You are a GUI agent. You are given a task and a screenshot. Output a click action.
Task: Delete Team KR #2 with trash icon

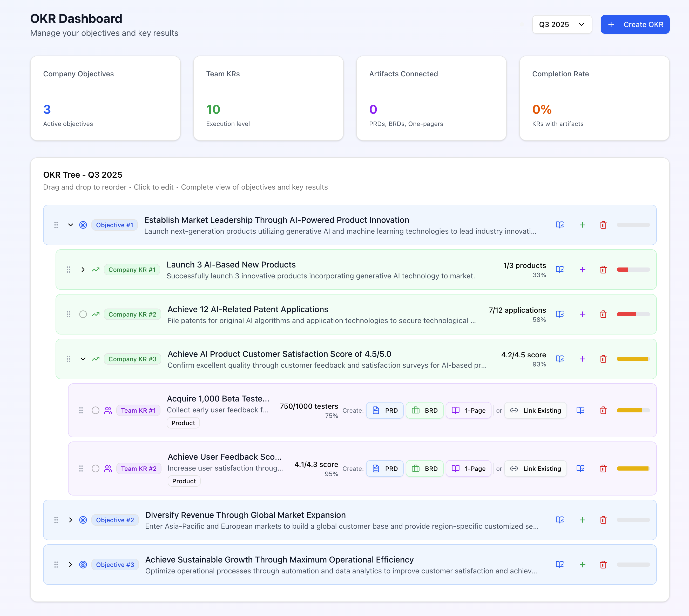point(603,468)
